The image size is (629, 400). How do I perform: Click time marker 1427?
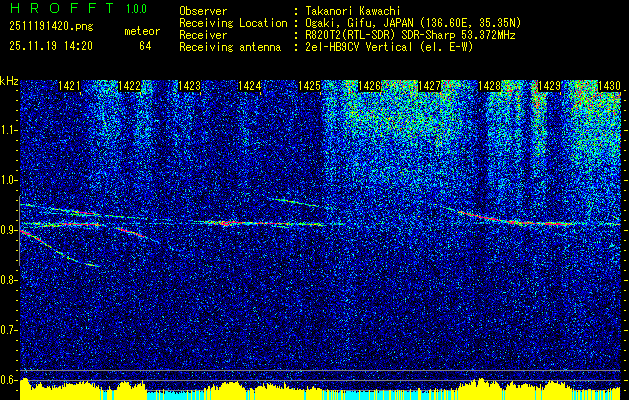[x=430, y=86]
